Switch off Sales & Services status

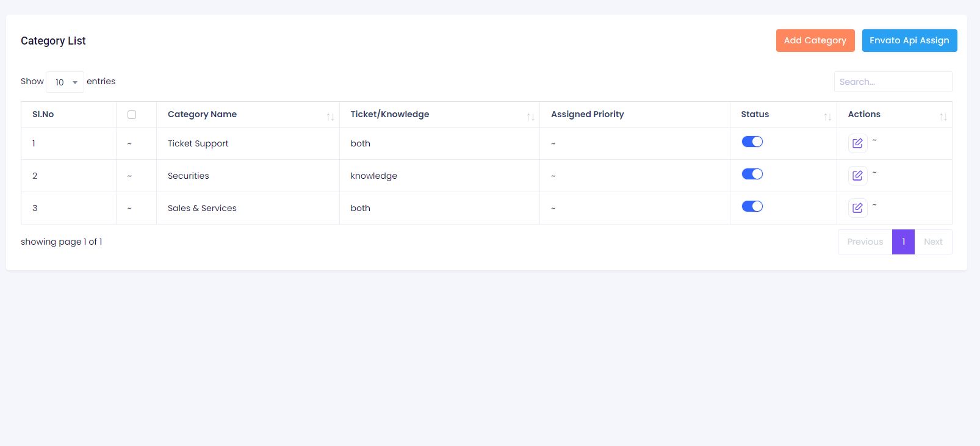(752, 206)
